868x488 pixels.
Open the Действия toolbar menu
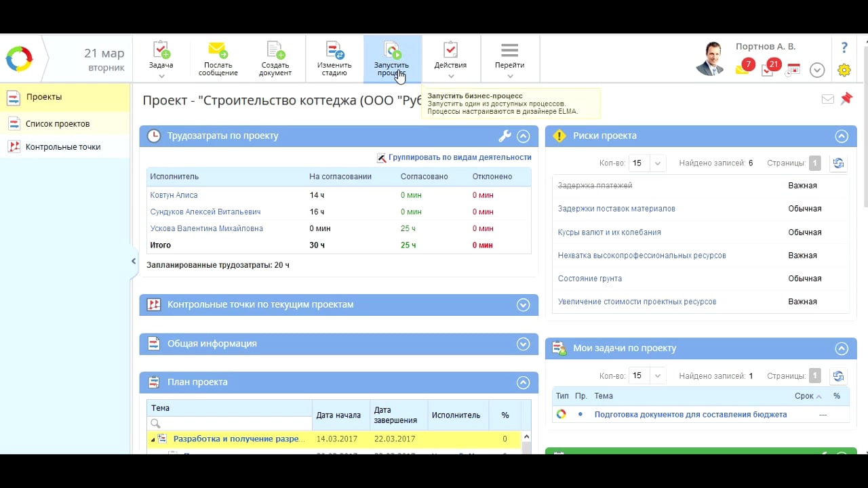450,59
